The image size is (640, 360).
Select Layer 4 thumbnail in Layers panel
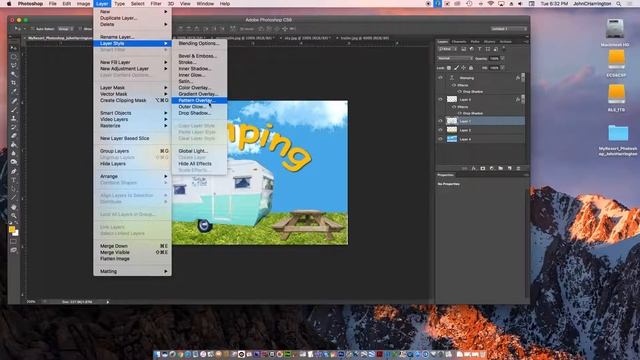452,139
